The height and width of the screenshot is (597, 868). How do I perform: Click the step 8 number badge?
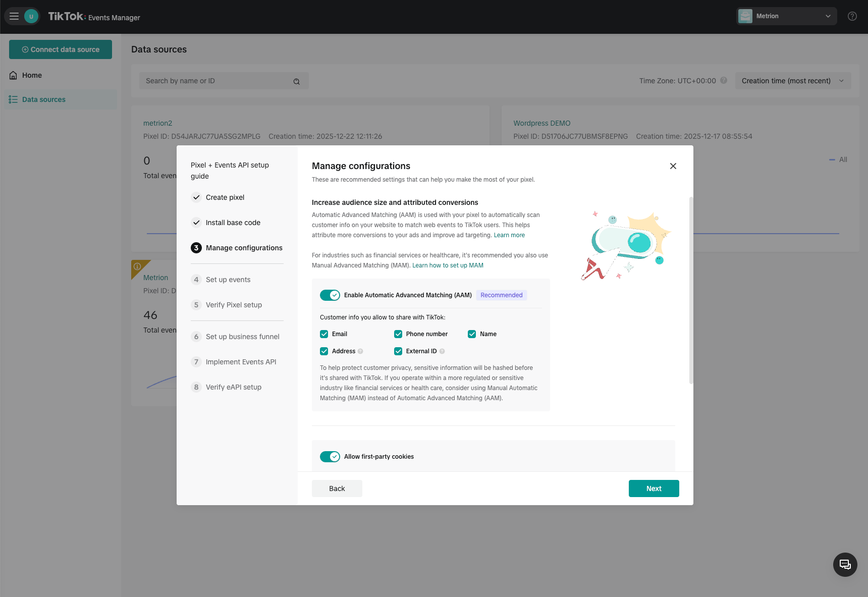[x=196, y=387]
